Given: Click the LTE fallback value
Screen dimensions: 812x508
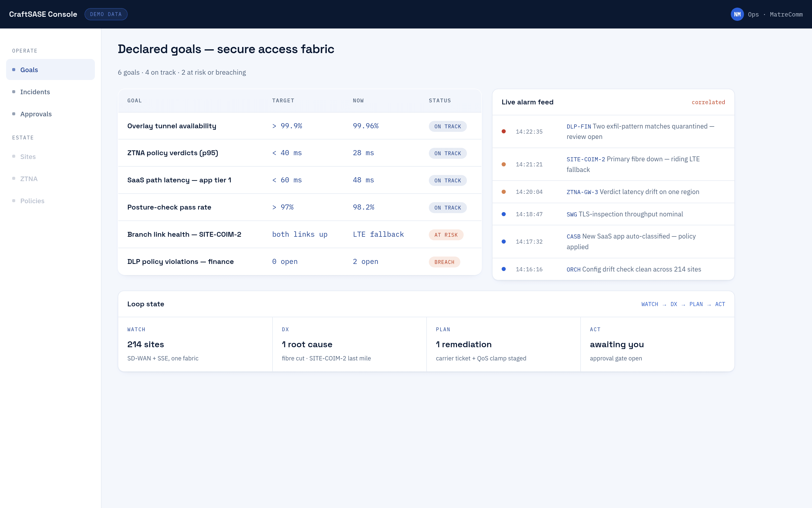Looking at the screenshot, I should point(378,234).
